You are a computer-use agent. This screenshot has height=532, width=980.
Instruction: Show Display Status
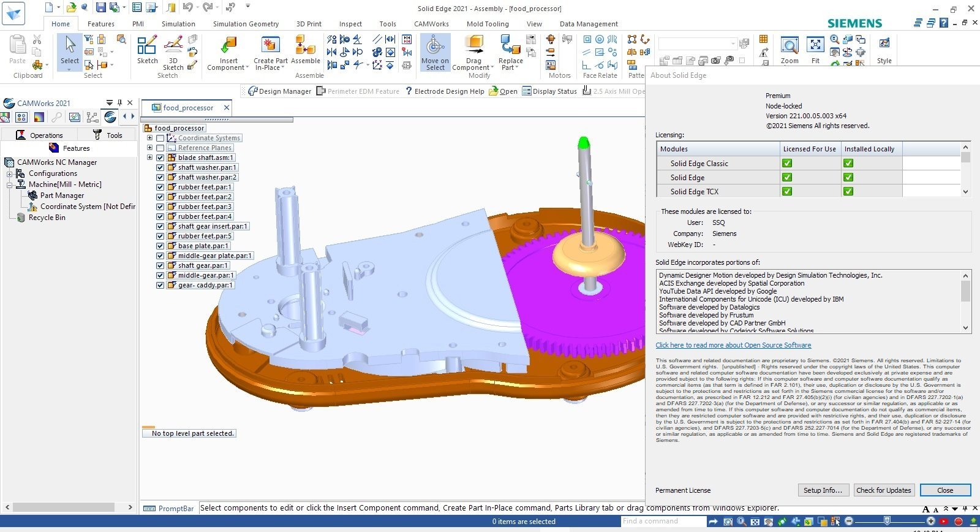[549, 91]
